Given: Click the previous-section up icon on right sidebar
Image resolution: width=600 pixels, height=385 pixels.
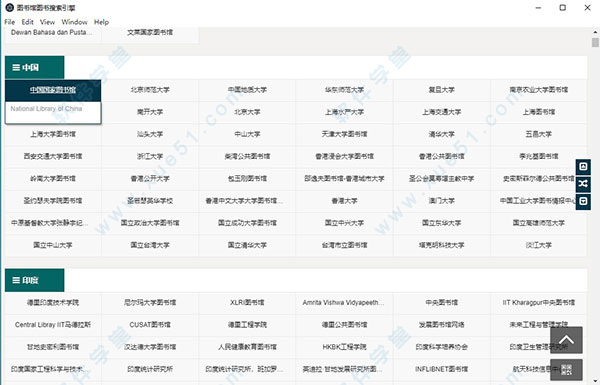Looking at the screenshot, I should coord(583,166).
